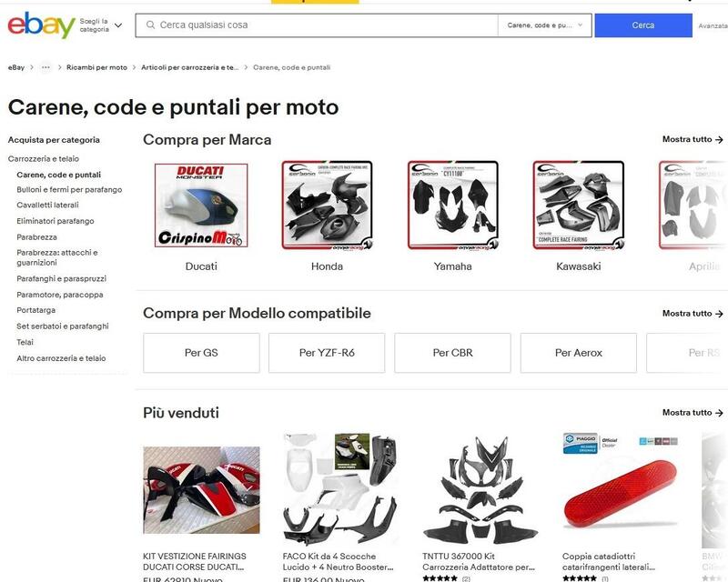Click arrow beside Compra per Marca Mostra tutto
728x582 pixels.
coord(719,139)
